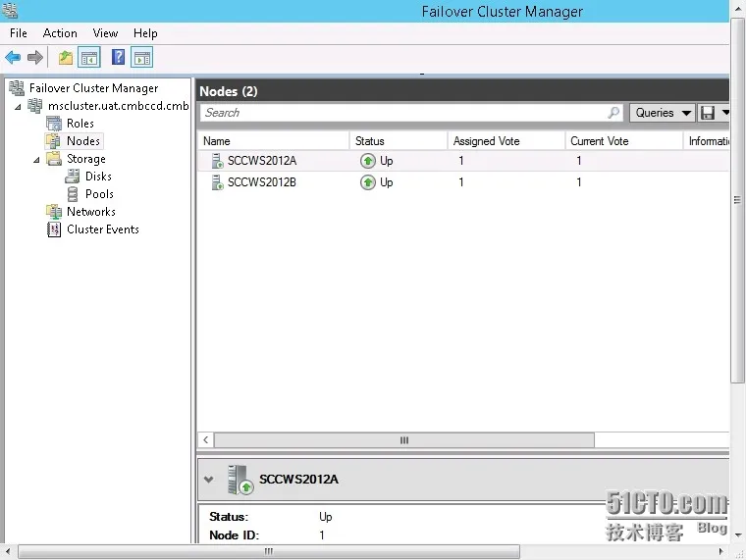746x560 pixels.
Task: Click the Disks tree icon
Action: coord(73,177)
